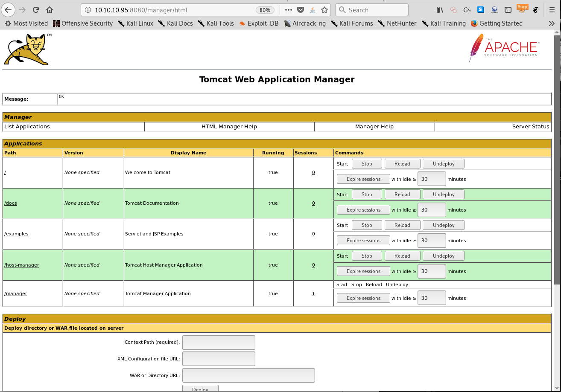Reload the /host-manager application
The height and width of the screenshot is (392, 561).
click(x=402, y=256)
